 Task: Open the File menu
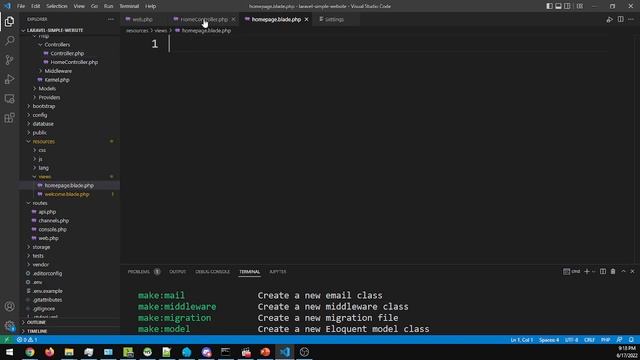21,6
